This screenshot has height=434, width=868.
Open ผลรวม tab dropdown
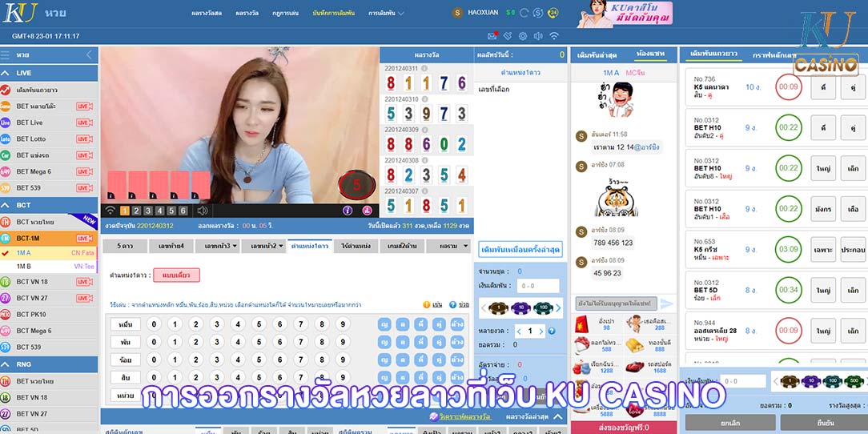(448, 247)
